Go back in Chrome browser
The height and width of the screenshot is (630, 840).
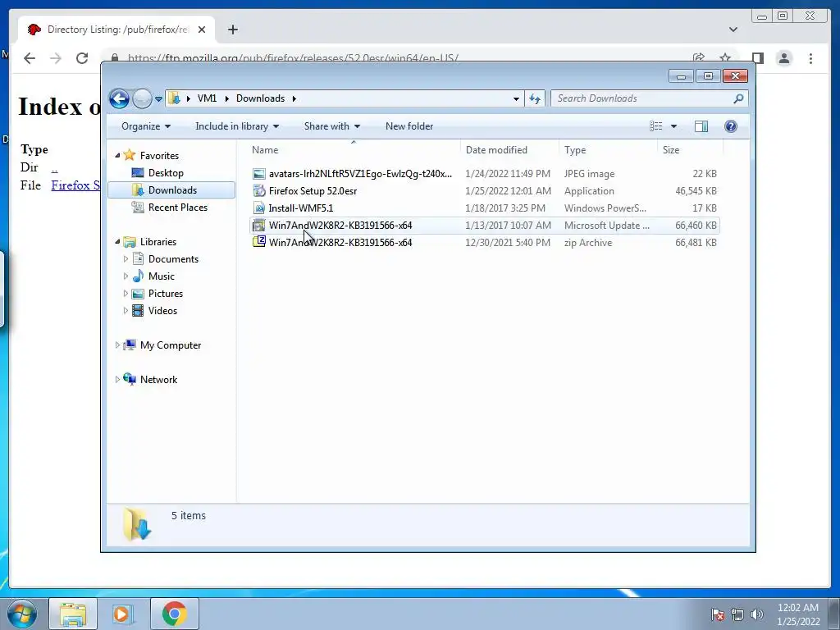click(30, 58)
